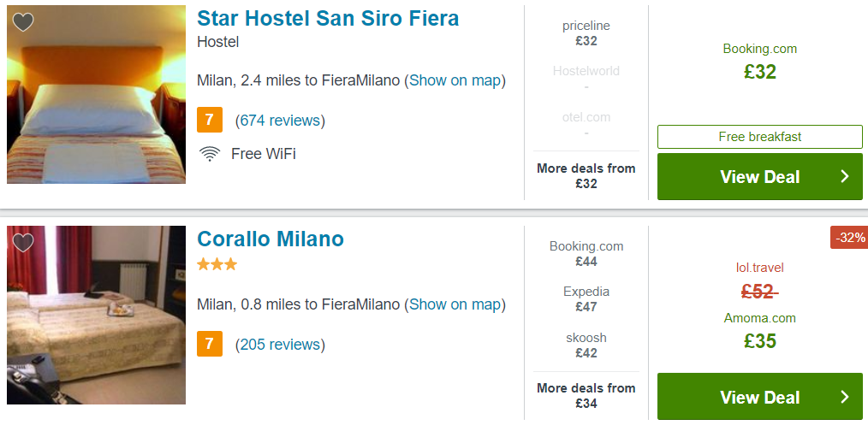The image size is (868, 425).
Task: Open Corallo Milano hotel title link
Action: (x=271, y=239)
